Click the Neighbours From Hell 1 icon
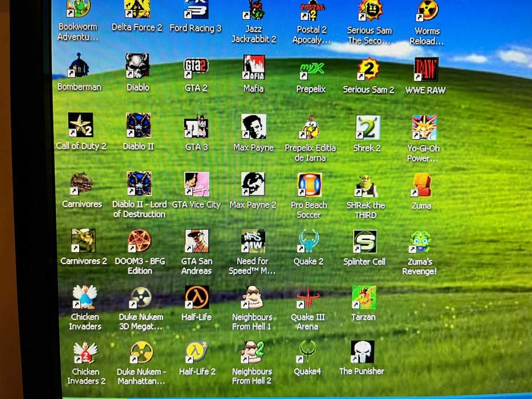532x399 pixels. (x=253, y=298)
